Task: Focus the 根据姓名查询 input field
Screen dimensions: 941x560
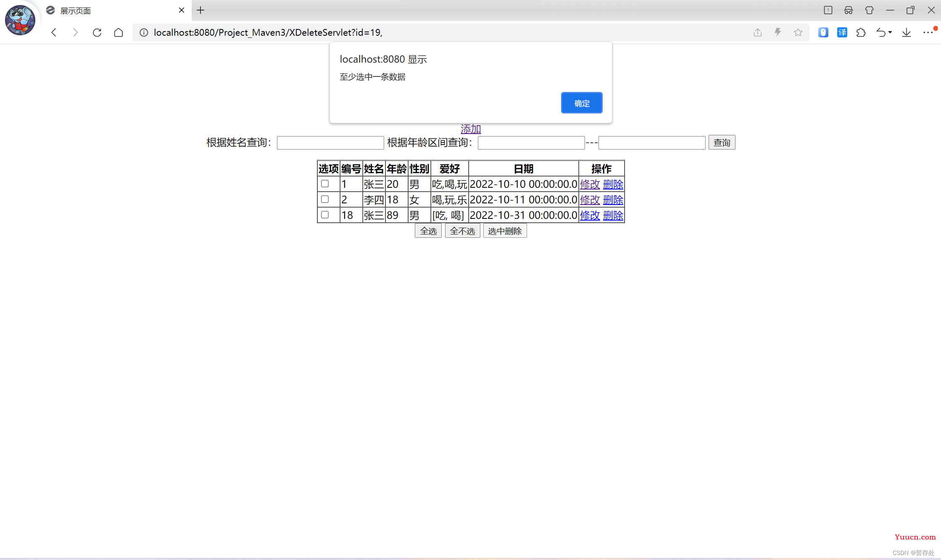Action: click(x=330, y=143)
